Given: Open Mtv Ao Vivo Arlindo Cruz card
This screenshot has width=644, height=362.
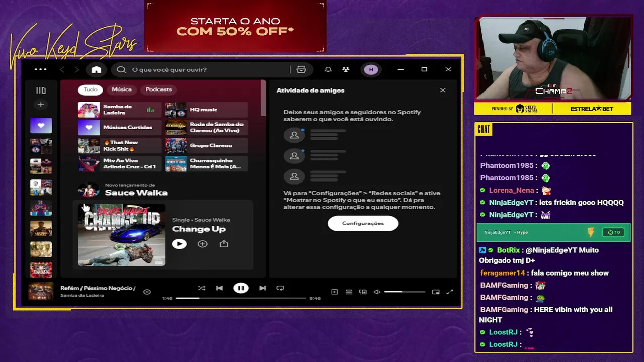Looking at the screenshot, I should tap(119, 164).
